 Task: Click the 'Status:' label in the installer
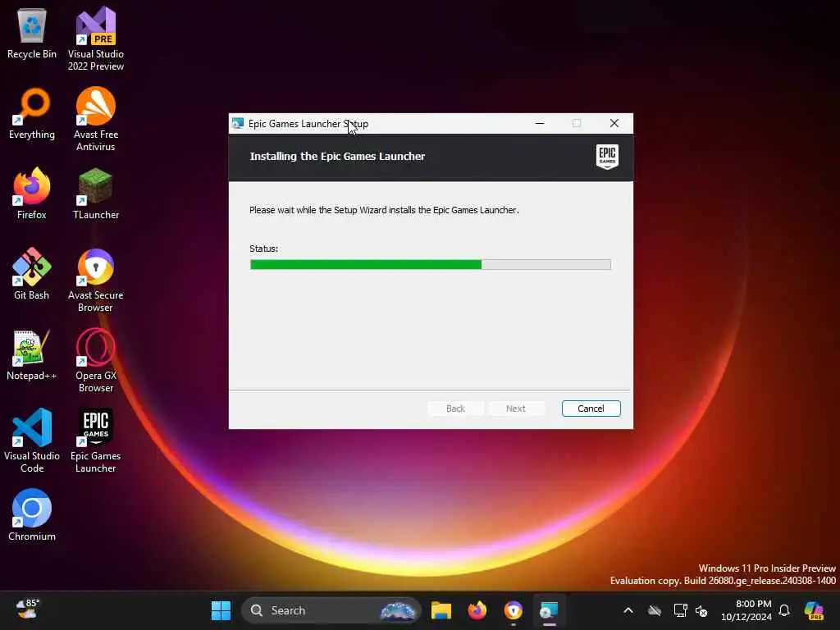click(x=263, y=249)
